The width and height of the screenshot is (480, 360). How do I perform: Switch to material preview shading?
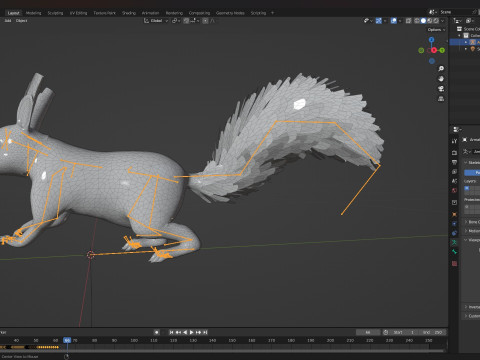pyautogui.click(x=430, y=21)
